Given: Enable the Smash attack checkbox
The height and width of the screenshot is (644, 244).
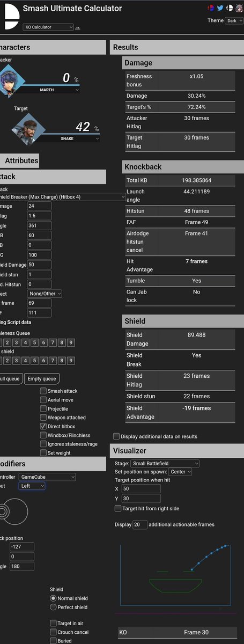Looking at the screenshot, I should click(x=43, y=391).
